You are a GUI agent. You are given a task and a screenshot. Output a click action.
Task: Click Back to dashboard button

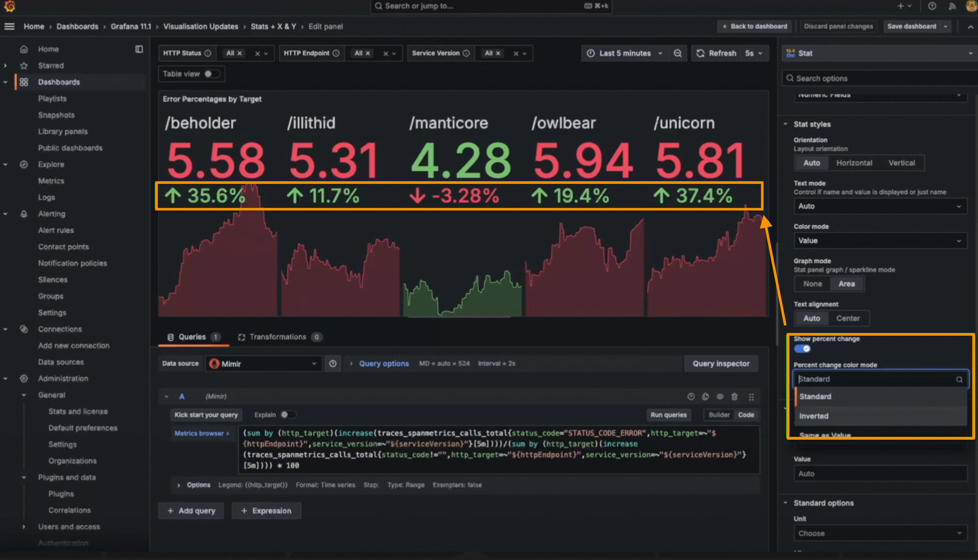click(x=754, y=27)
